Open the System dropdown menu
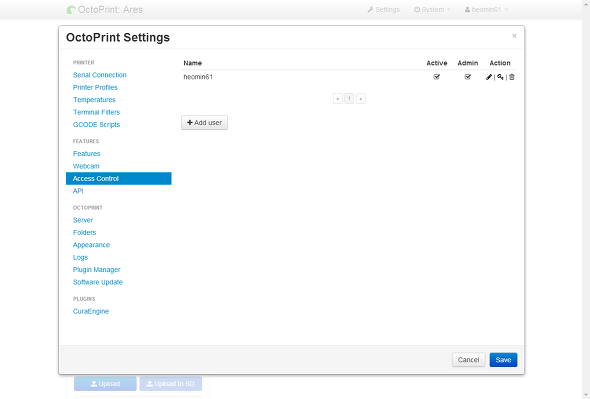Image resolution: width=590 pixels, height=399 pixels. click(x=432, y=10)
